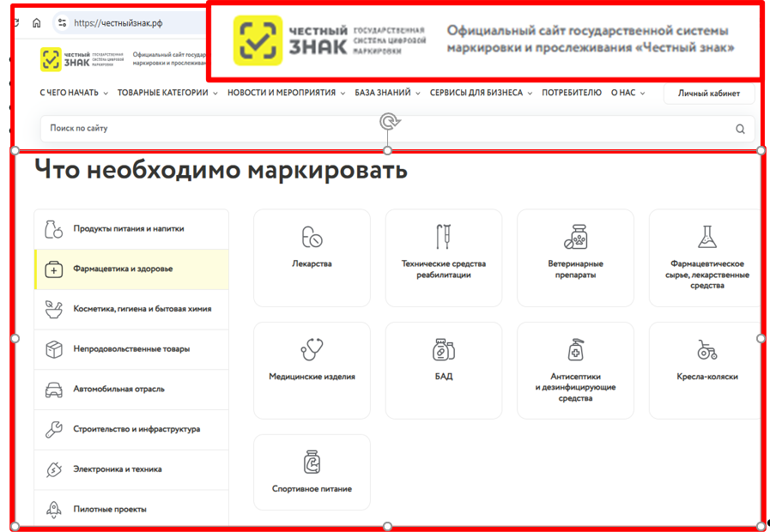Image resolution: width=770 pixels, height=532 pixels.
Task: Click the laboratory flask icon
Action: pyautogui.click(x=707, y=237)
